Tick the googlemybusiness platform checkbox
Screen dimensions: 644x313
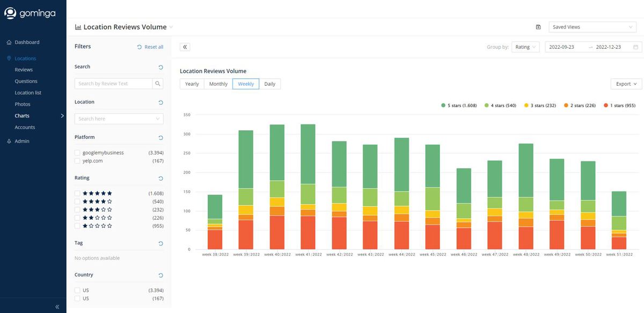tap(78, 153)
